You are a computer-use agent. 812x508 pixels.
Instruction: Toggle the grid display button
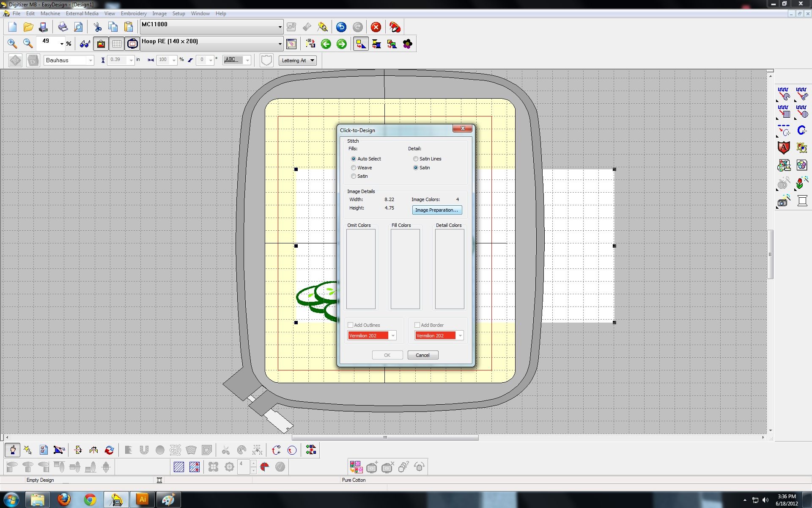click(116, 44)
